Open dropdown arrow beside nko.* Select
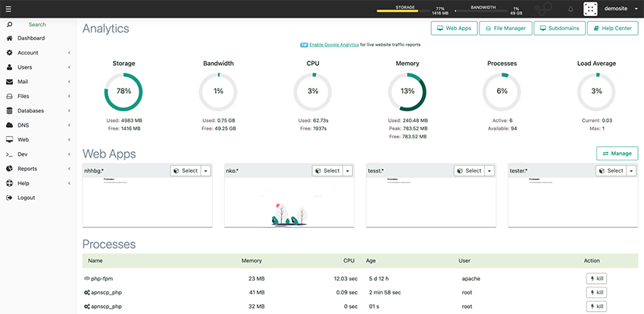644x314 pixels. click(x=348, y=171)
